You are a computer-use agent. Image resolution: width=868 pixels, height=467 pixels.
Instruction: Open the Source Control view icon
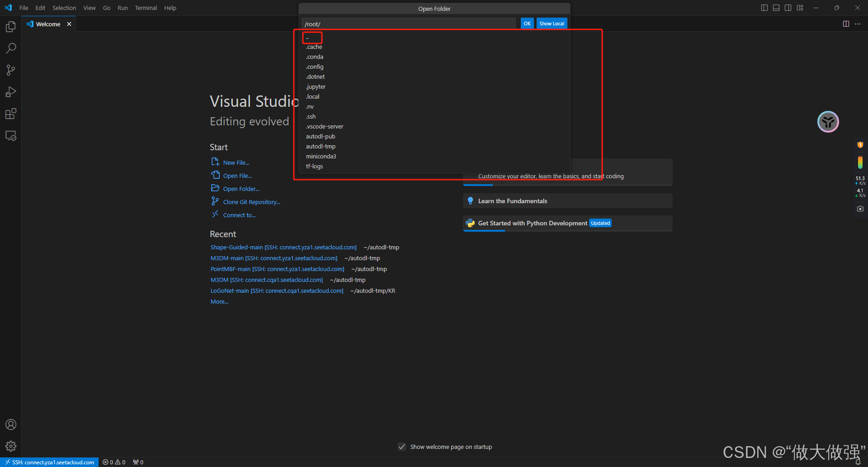click(11, 70)
